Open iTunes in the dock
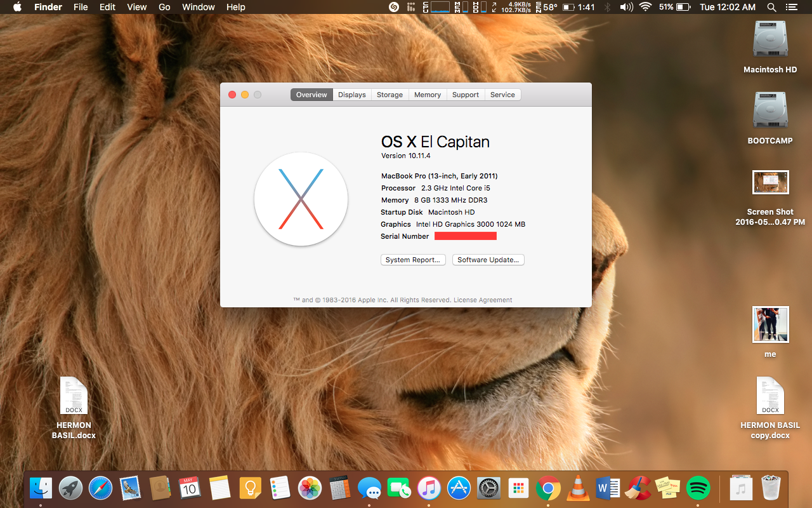This screenshot has width=812, height=508. 429,488
